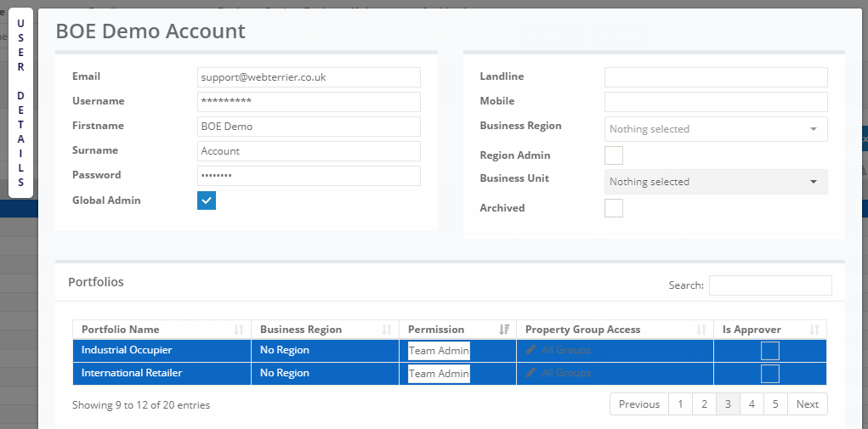Click pencil icon in International Retailer row
The width and height of the screenshot is (868, 429).
530,373
